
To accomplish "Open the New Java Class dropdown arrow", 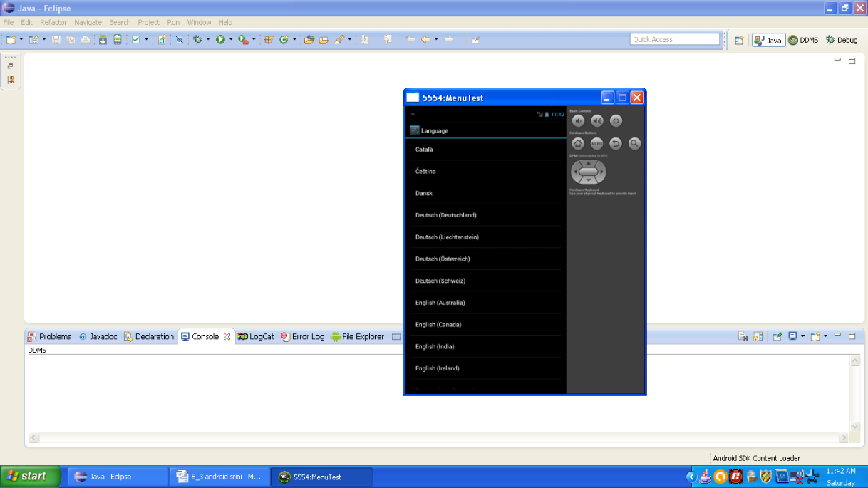I will coord(294,40).
